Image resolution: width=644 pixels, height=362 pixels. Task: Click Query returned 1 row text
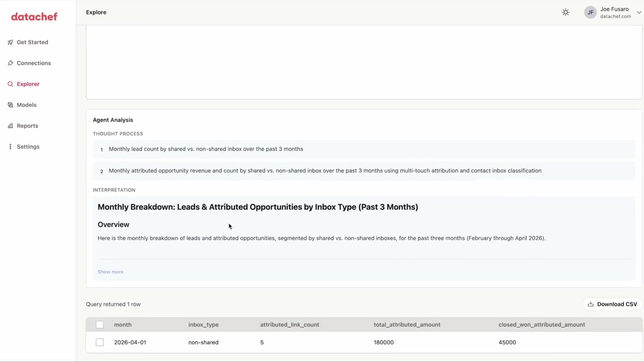click(113, 304)
